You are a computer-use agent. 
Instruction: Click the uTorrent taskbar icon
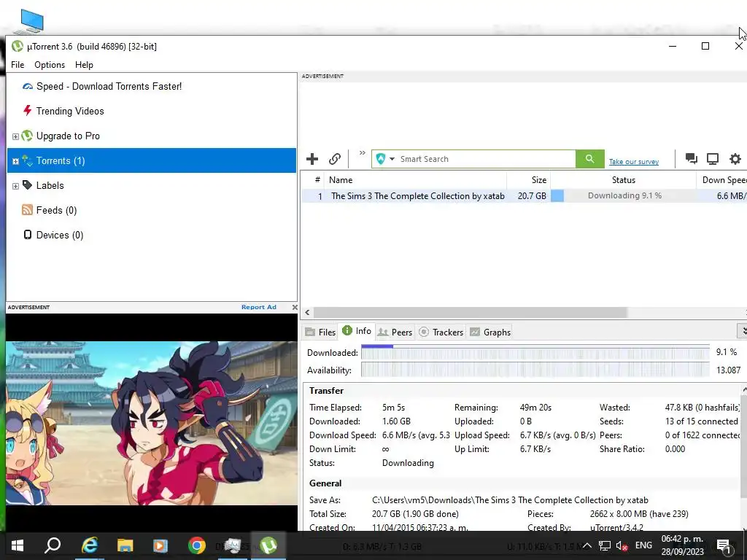268,545
